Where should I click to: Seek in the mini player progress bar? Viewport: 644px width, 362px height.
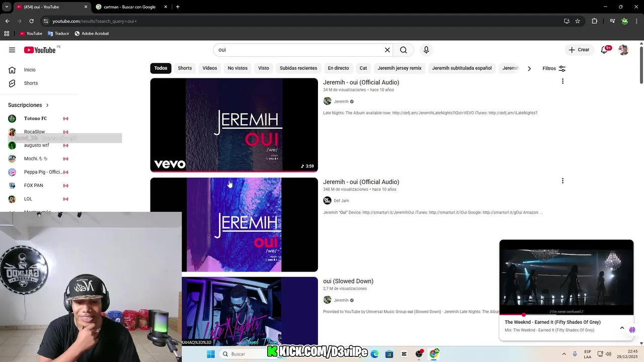pyautogui.click(x=567, y=315)
